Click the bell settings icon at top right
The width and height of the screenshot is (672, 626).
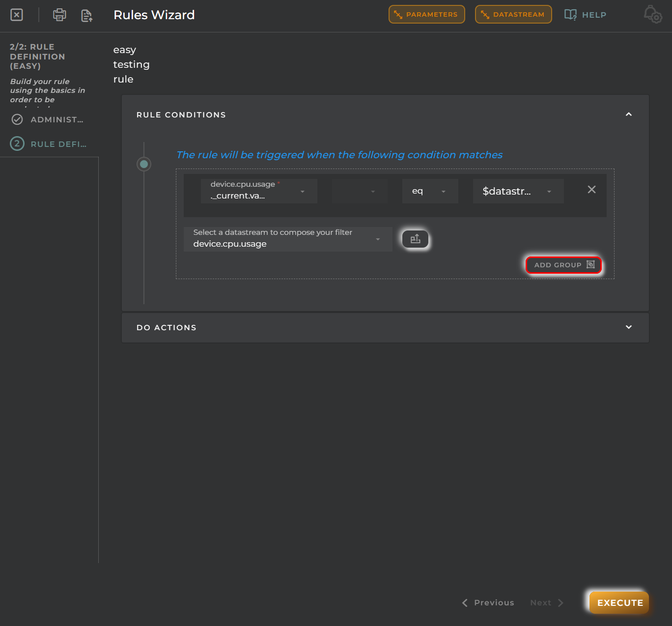pos(653,14)
